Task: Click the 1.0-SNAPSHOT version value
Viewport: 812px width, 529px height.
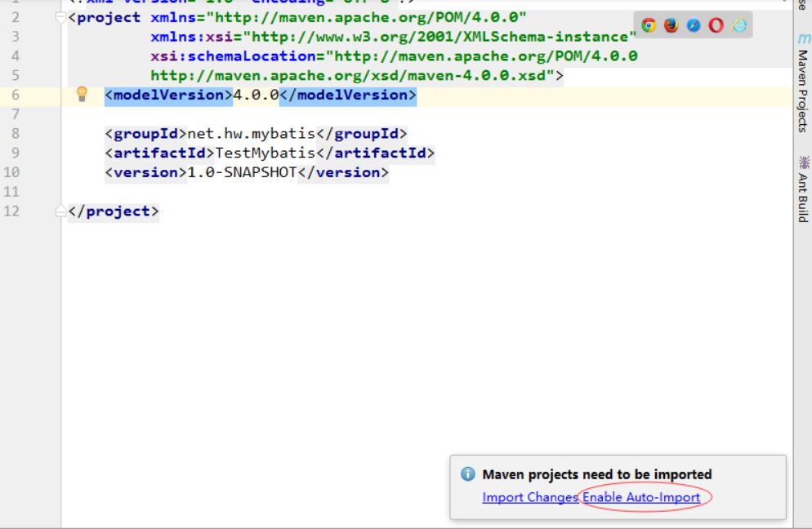Action: 242,172
